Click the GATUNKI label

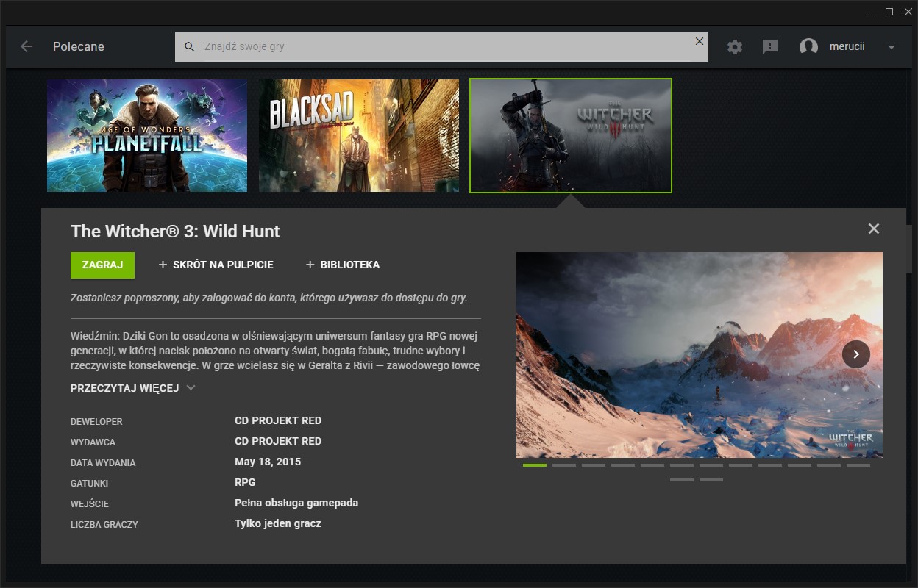90,484
